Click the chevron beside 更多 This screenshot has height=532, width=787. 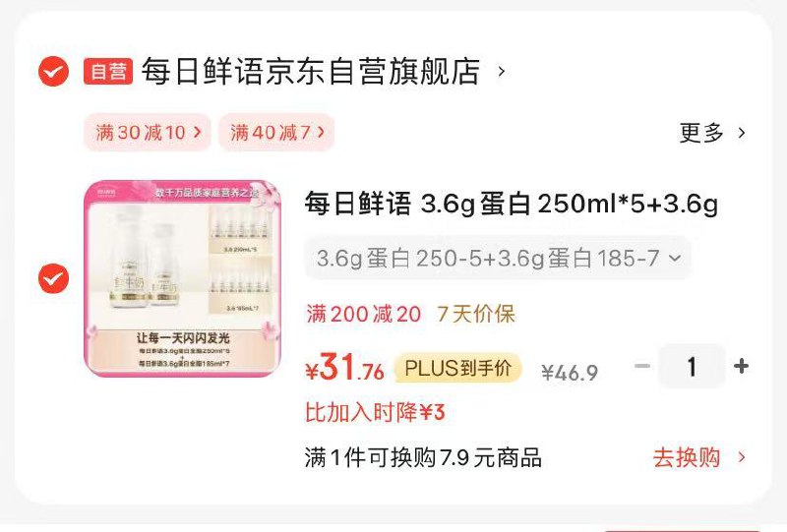click(742, 133)
